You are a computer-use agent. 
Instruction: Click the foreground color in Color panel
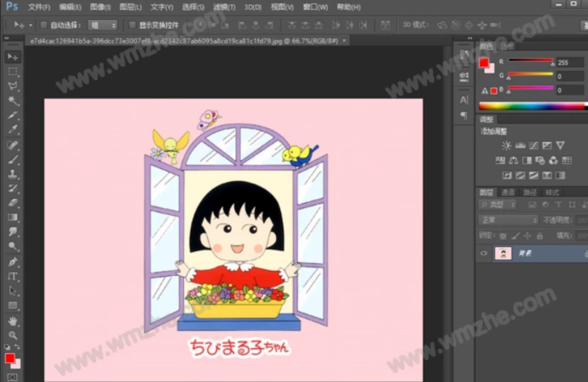484,62
